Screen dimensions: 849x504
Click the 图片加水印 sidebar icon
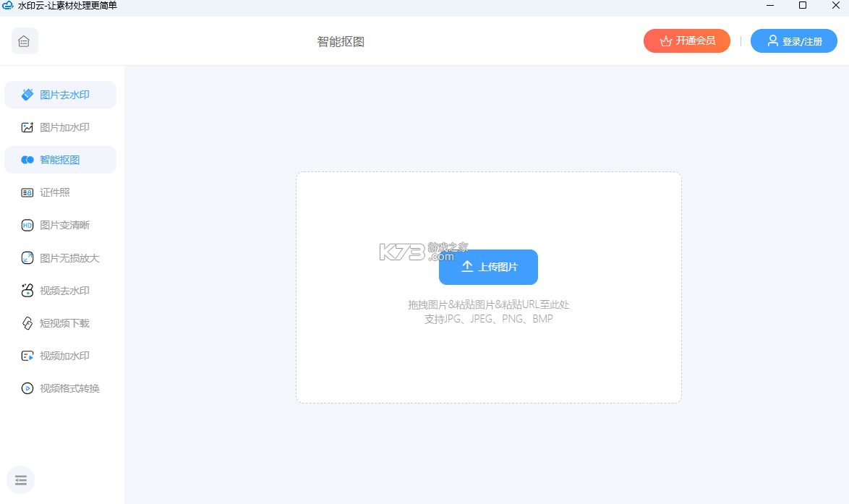coord(27,127)
